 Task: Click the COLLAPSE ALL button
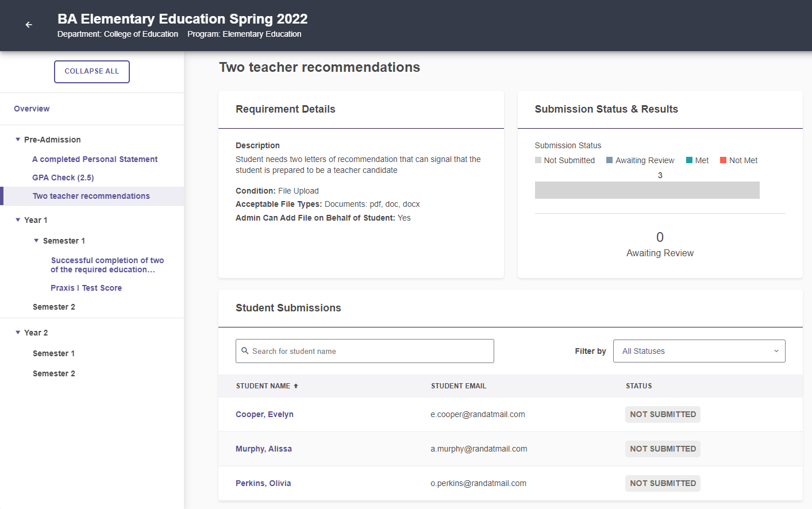(x=92, y=72)
